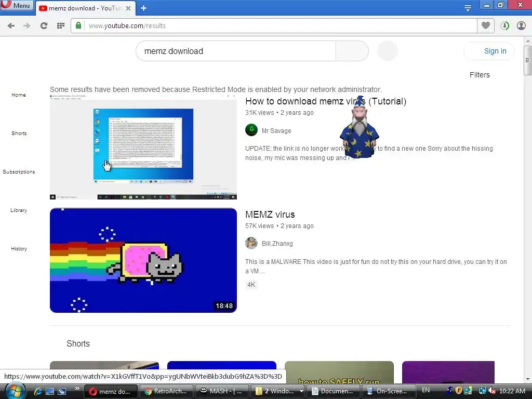
Task: Open History in YouTube sidebar
Action: point(19,249)
